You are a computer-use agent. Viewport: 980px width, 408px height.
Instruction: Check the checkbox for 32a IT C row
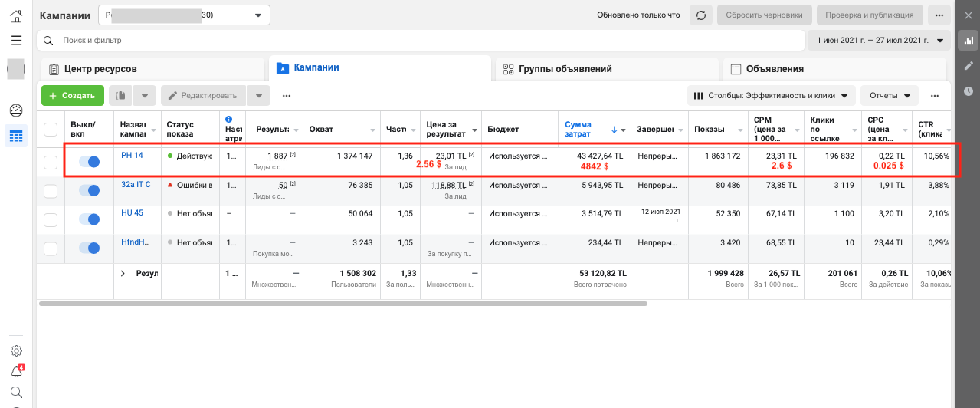(x=51, y=191)
